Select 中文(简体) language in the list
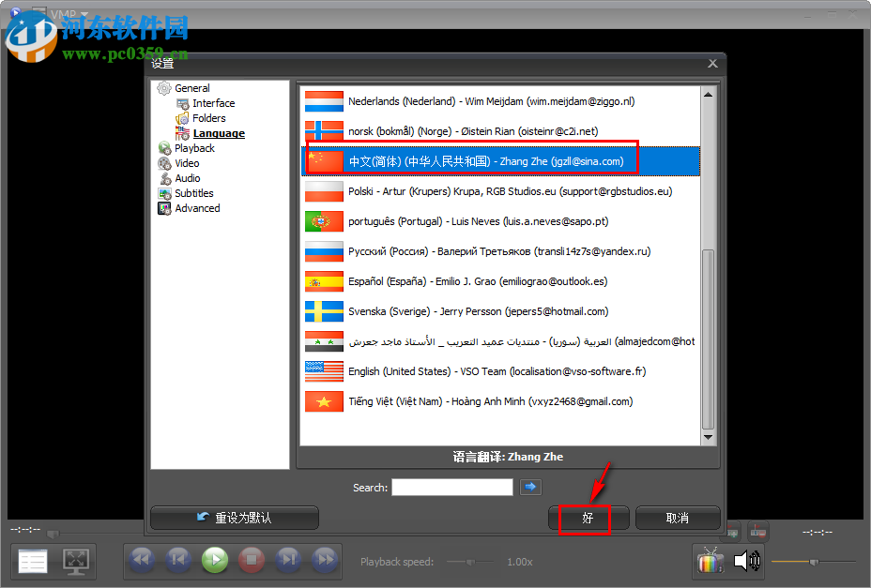The height and width of the screenshot is (588, 871). 469,160
